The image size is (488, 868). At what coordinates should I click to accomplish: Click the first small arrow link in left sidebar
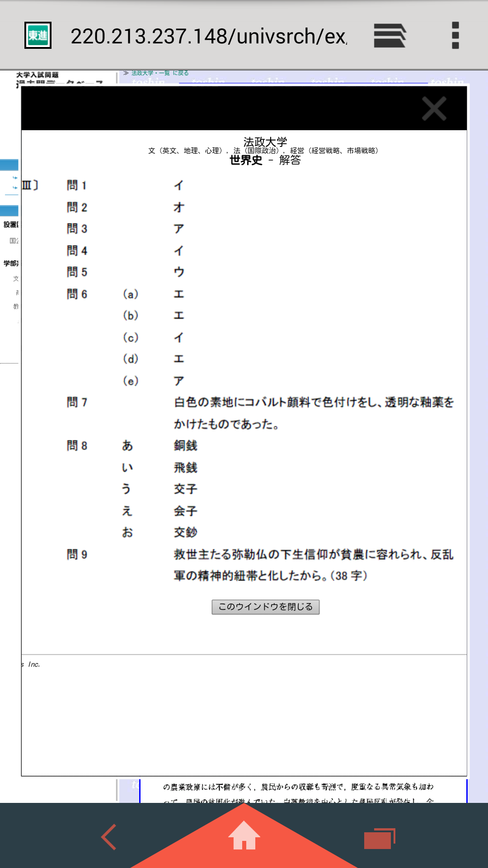tap(15, 178)
